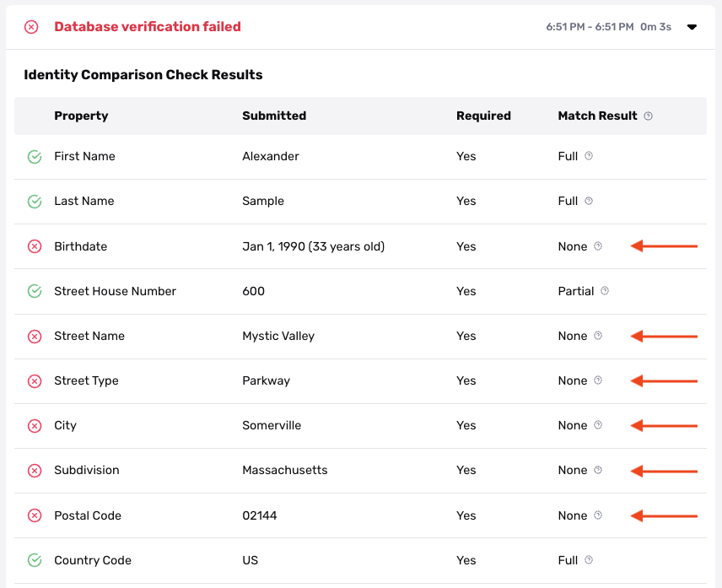Viewport: 722px width, 588px height.
Task: Click the red failed icon beside the title
Action: 31,27
